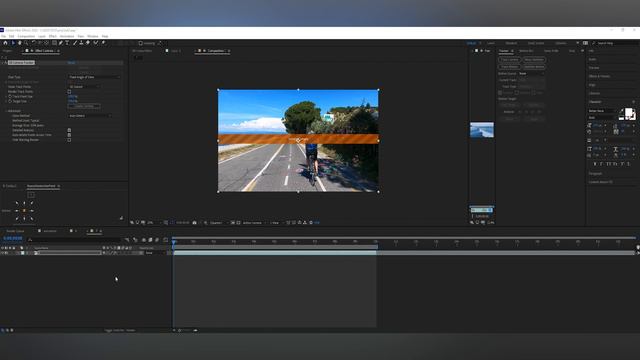
Task: Click the timeline current timecode
Action: tap(13, 238)
